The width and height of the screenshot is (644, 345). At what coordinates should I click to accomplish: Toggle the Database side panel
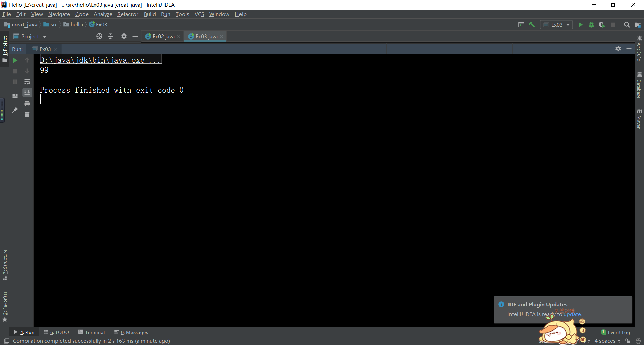click(x=639, y=85)
